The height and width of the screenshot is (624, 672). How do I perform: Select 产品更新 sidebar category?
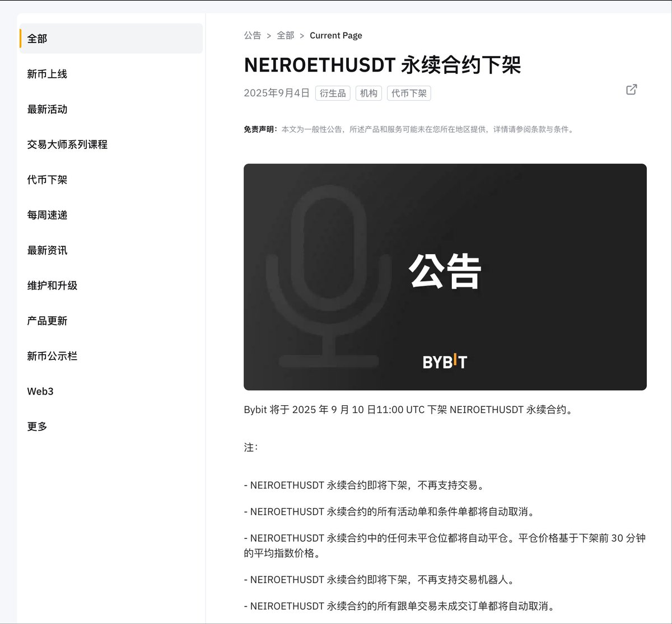click(x=47, y=321)
